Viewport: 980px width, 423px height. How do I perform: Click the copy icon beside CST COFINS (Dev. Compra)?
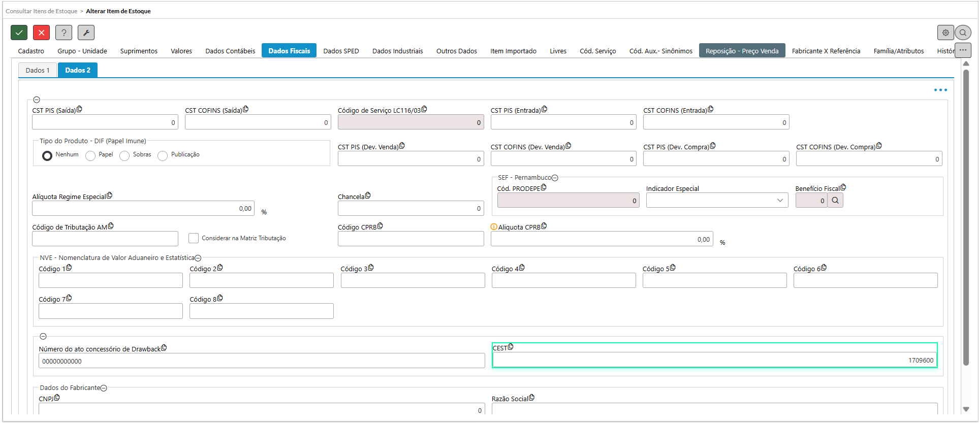pyautogui.click(x=879, y=146)
